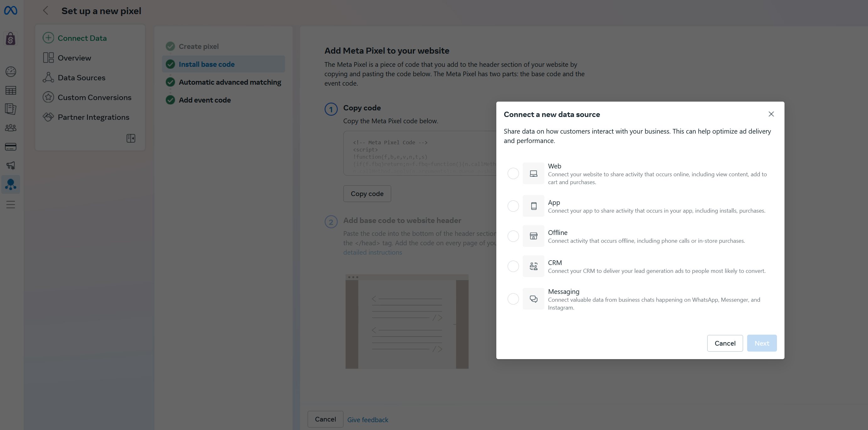Open Data Sources menu item

81,78
